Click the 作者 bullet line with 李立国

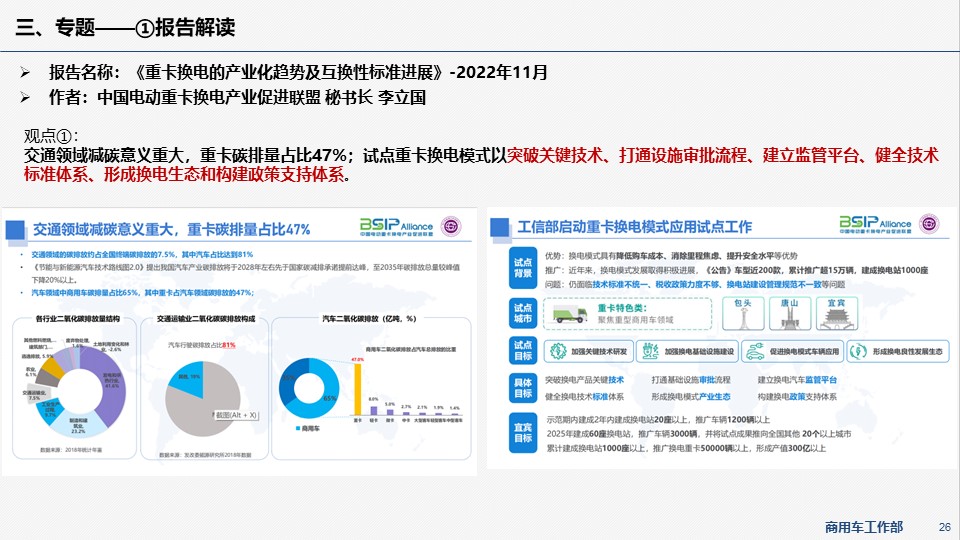coord(237,97)
